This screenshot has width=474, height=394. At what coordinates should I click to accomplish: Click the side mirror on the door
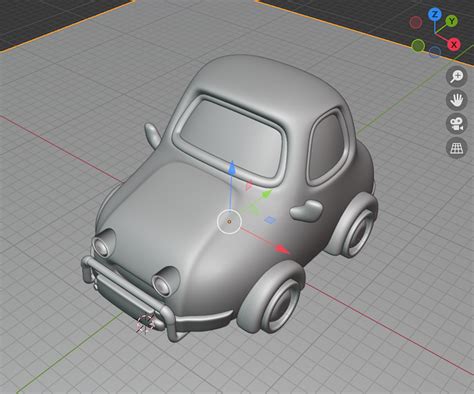point(306,211)
